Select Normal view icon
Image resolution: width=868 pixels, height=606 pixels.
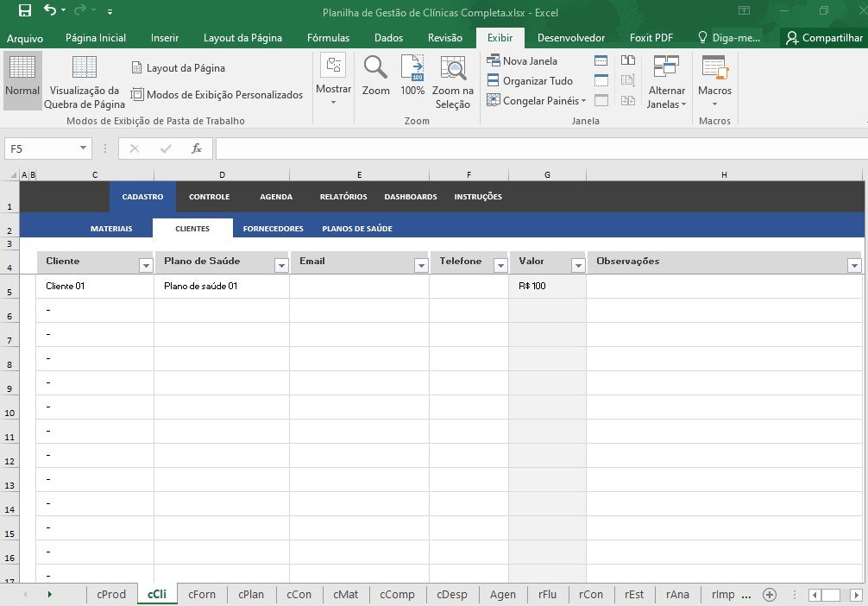[x=22, y=76]
